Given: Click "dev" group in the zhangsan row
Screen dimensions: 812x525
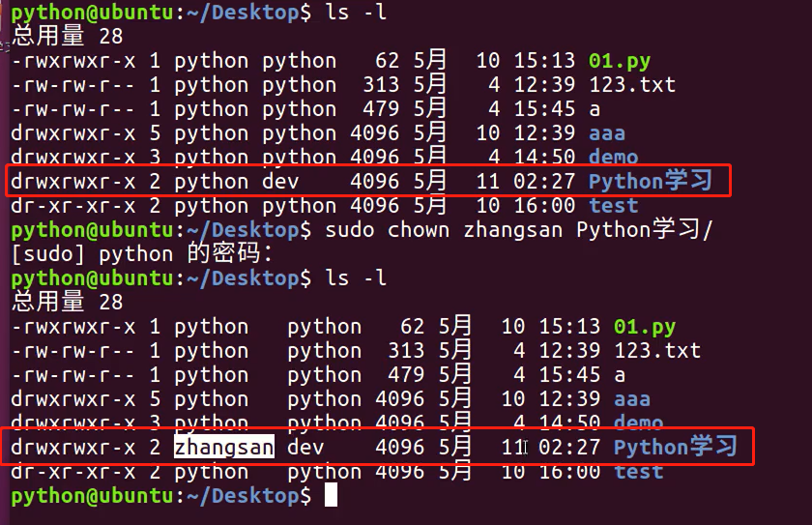Looking at the screenshot, I should [x=305, y=448].
